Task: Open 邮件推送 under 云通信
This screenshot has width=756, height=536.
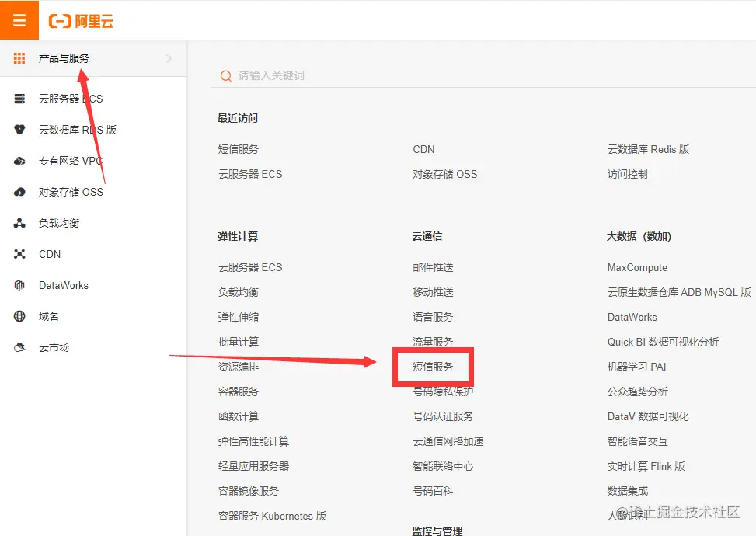Action: click(x=433, y=267)
